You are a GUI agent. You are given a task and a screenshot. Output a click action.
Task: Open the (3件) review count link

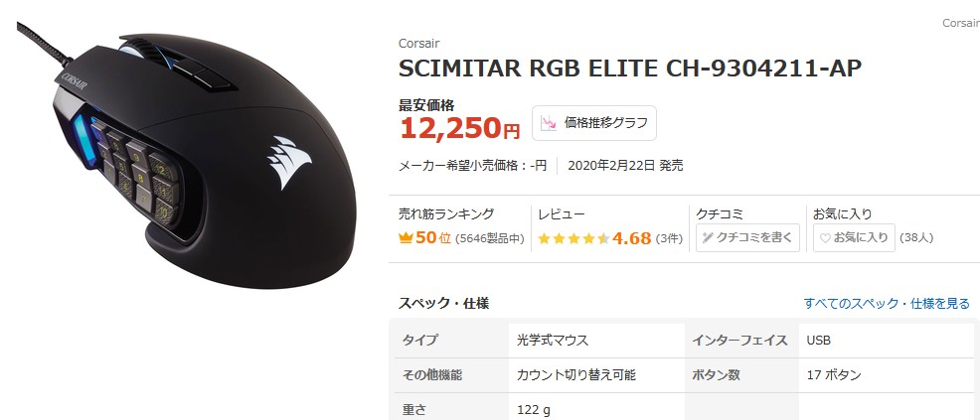point(669,238)
